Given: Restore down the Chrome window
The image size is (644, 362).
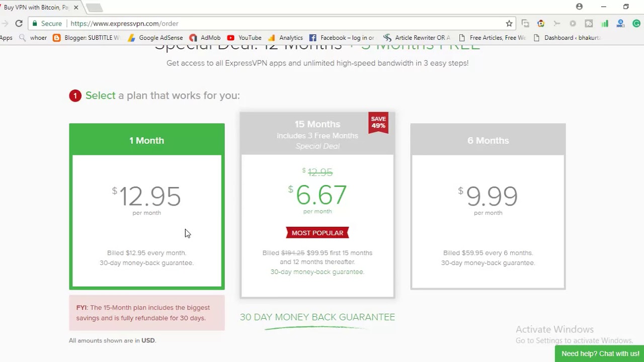Looking at the screenshot, I should coord(626,7).
